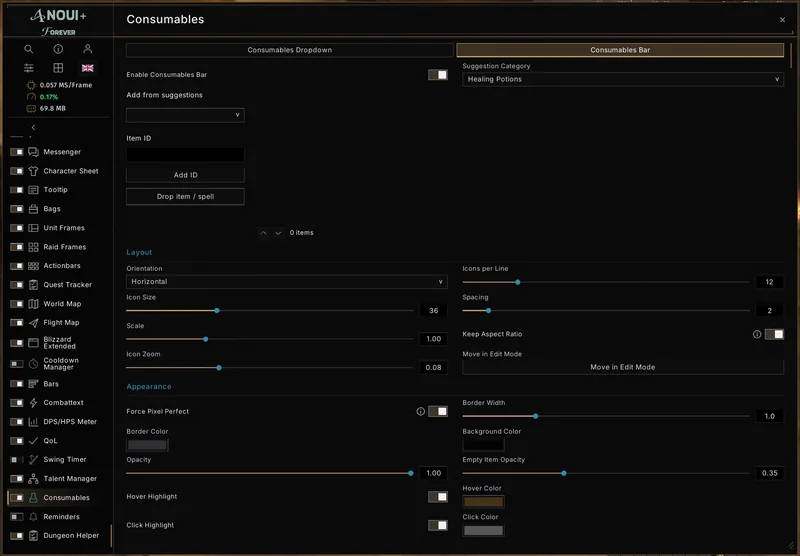
Task: Pick the Hover Color swatch
Action: tap(483, 502)
